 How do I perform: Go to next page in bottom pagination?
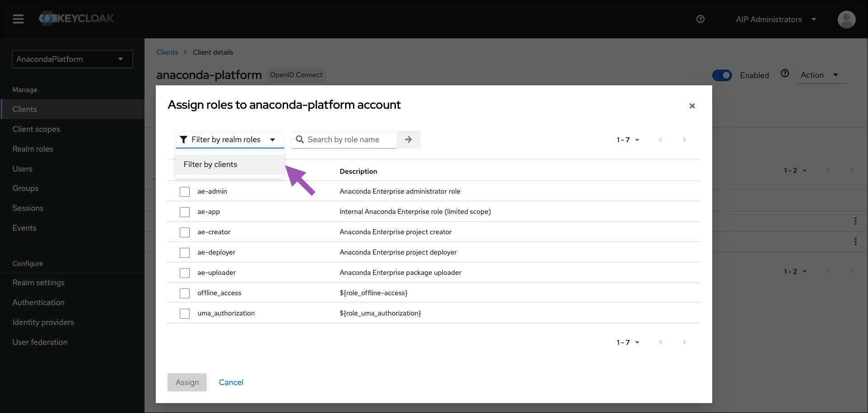[x=684, y=342]
